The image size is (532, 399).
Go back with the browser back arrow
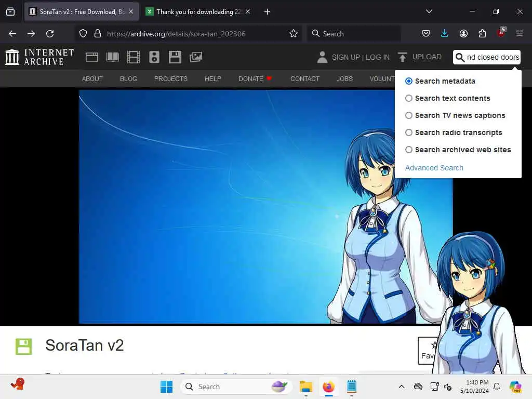(12, 34)
